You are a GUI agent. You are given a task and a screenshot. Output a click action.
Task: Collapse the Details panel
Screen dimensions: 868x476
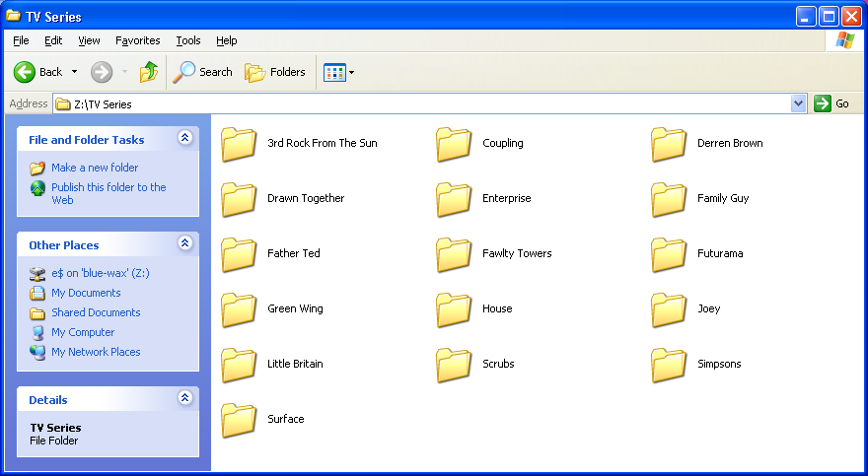click(184, 397)
